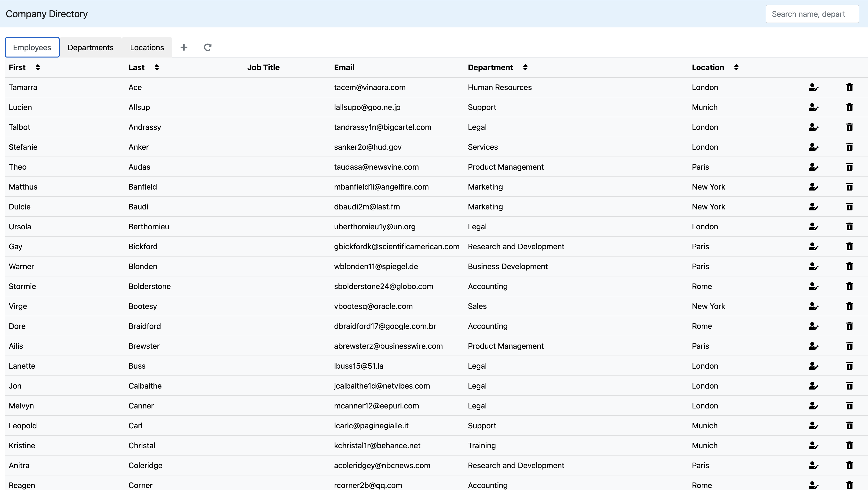Click the add new employee plus icon
This screenshot has width=868, height=490.
coord(184,47)
